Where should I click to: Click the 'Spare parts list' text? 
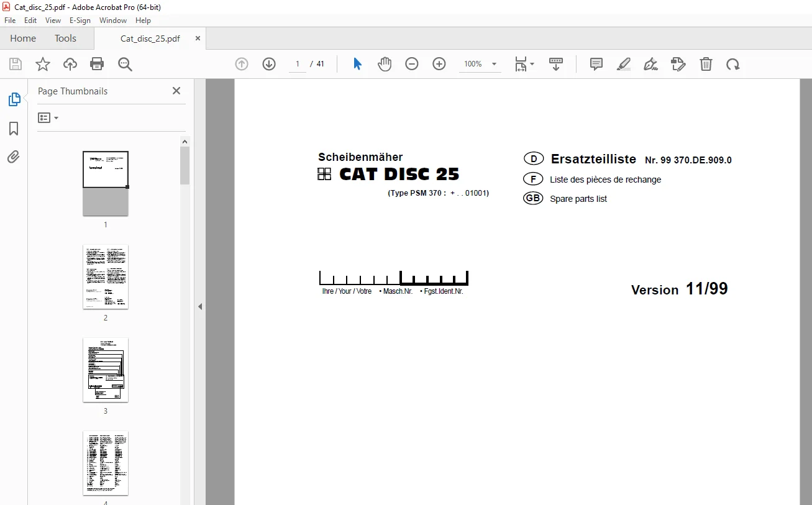click(x=578, y=199)
